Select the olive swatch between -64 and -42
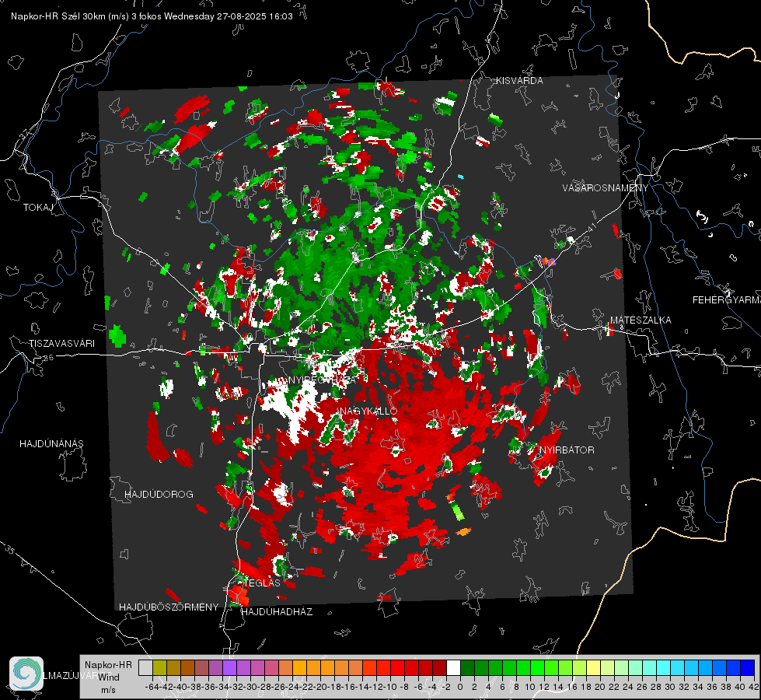 click(x=159, y=667)
